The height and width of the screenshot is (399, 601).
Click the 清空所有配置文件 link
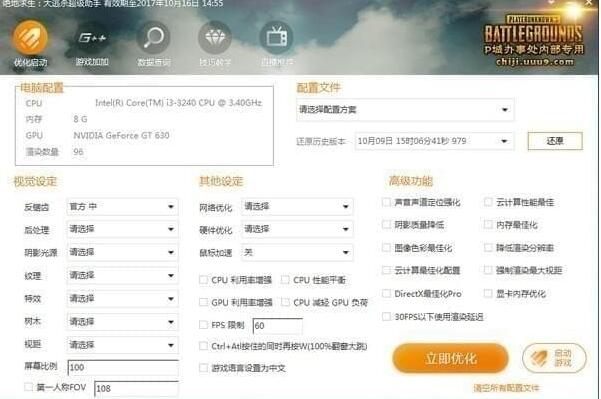click(506, 388)
